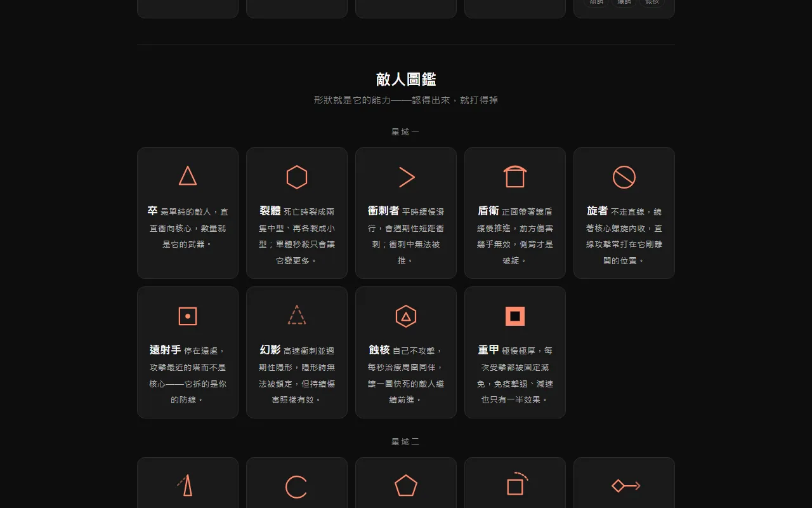Click the slashed circle icon for 旋者

624,177
